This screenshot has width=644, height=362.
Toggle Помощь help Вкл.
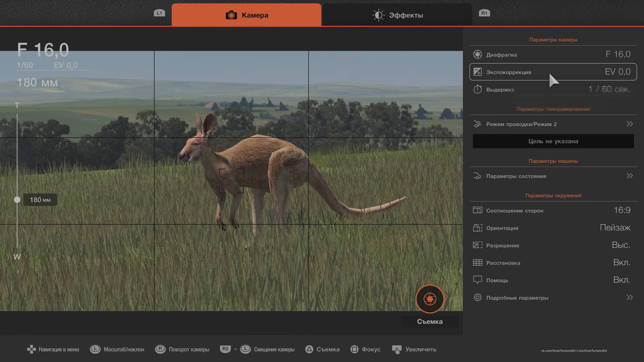click(x=622, y=280)
